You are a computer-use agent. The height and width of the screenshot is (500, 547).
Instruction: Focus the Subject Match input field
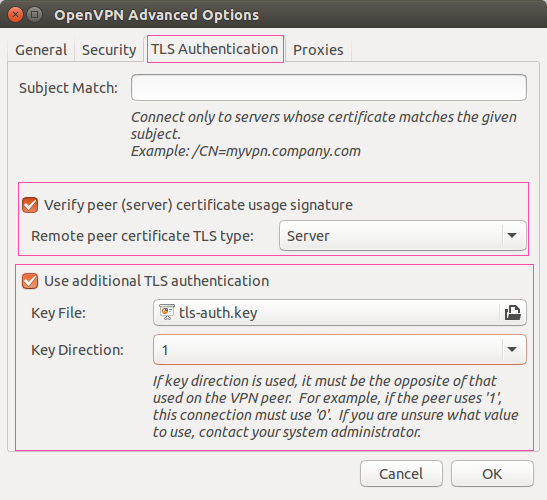329,87
